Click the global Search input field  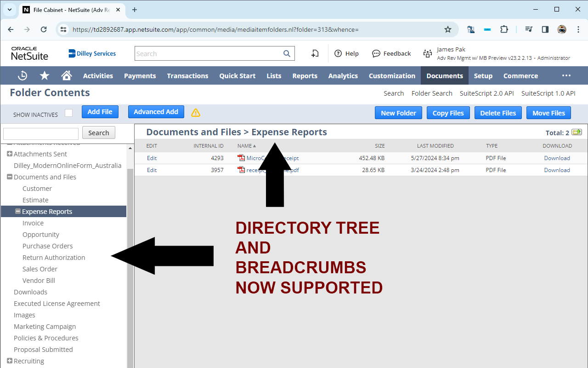point(209,53)
